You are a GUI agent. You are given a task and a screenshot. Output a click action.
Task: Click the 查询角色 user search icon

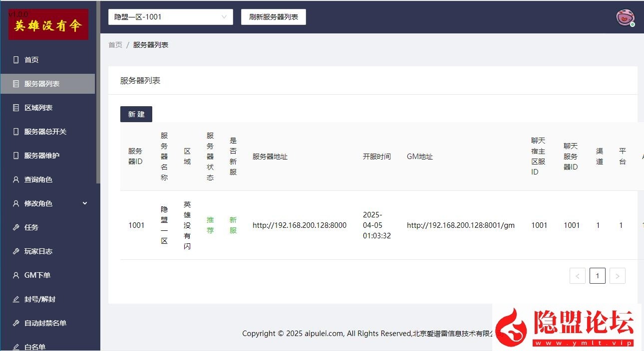pyautogui.click(x=15, y=179)
